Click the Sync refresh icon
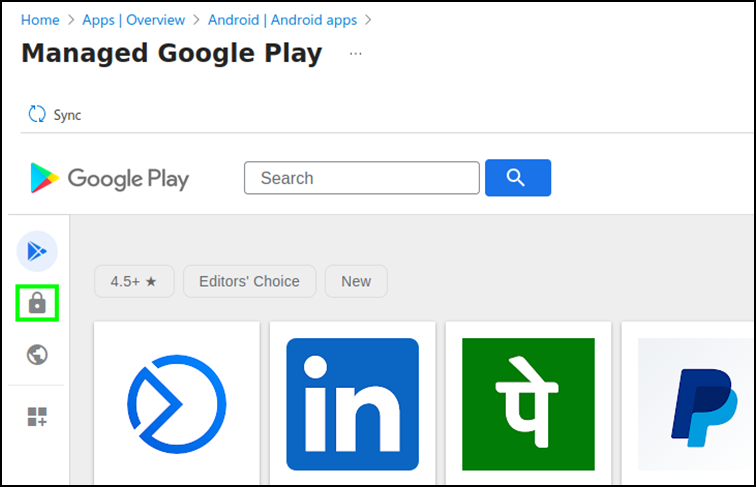The width and height of the screenshot is (756, 487). click(37, 114)
